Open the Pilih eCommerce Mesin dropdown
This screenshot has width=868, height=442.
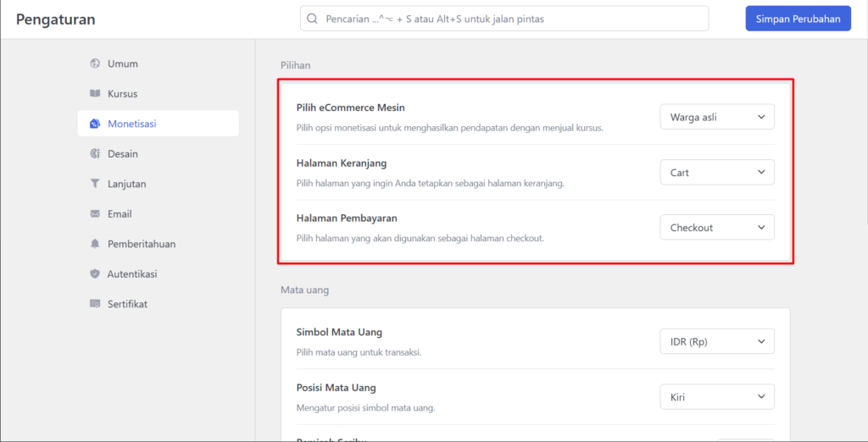click(x=716, y=117)
